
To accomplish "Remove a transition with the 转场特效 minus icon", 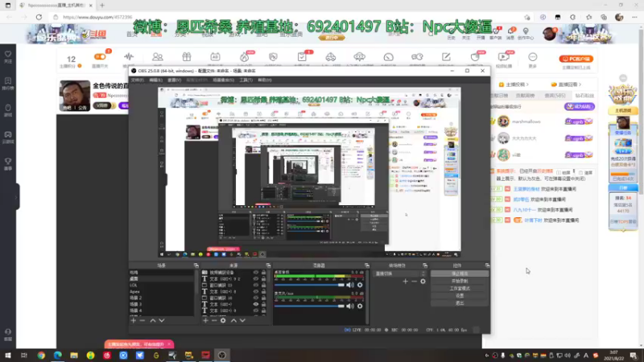I will pyautogui.click(x=414, y=282).
